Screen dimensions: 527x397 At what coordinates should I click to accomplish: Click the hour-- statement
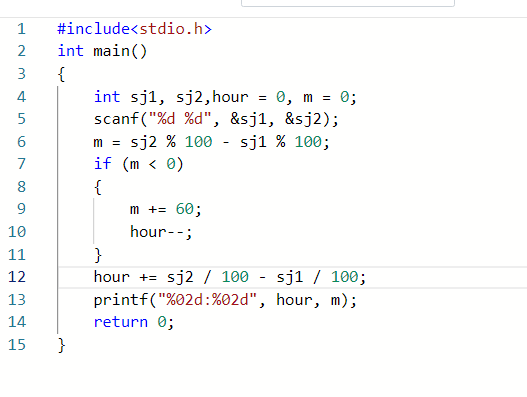[161, 232]
